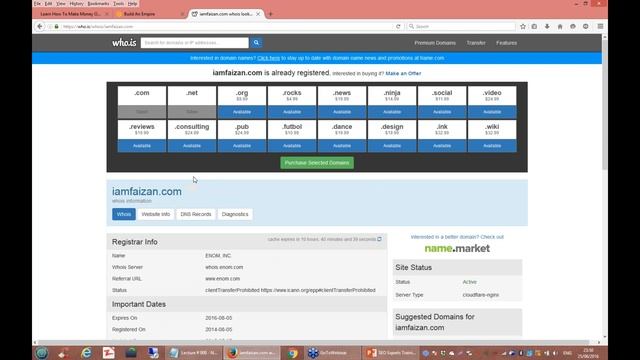Click the iamfaizan.com heading link

pos(147,191)
